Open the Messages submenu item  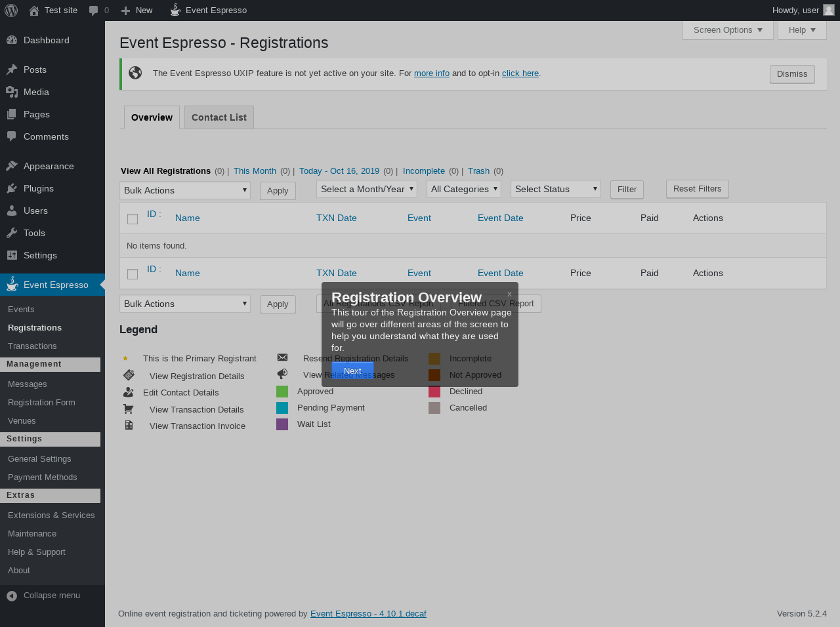coord(28,384)
